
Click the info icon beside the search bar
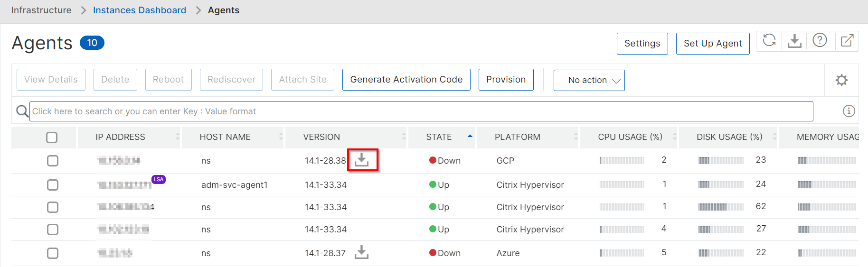[849, 111]
